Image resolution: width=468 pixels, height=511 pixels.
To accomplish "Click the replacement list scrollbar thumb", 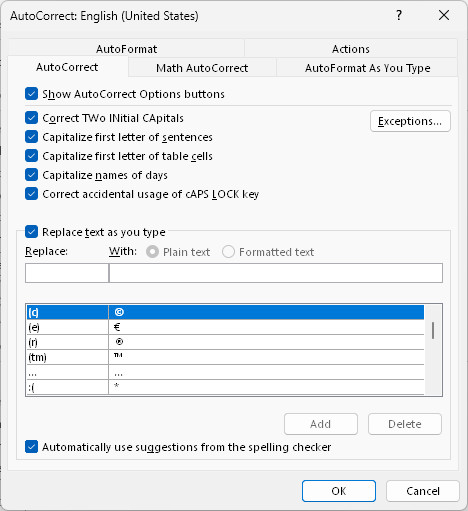I will point(433,330).
